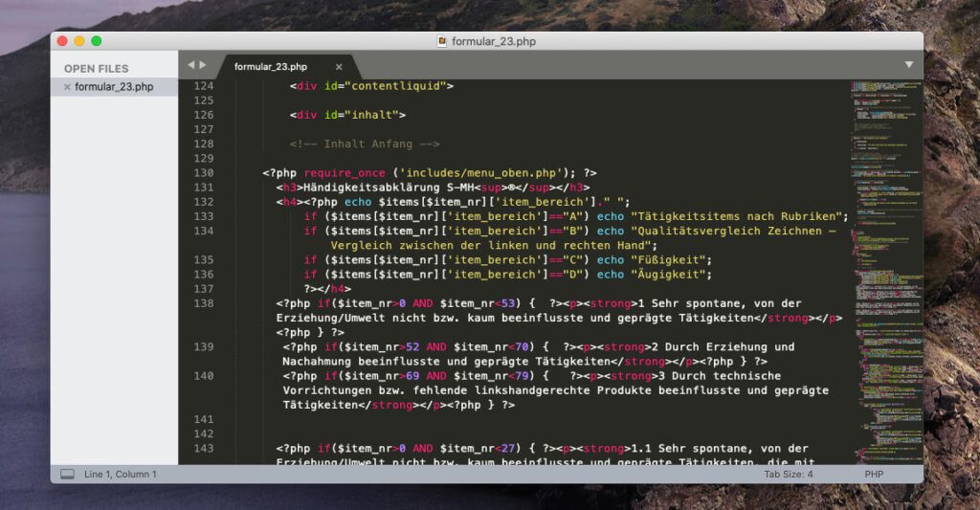Click 'includes/menu_oben.php' path string

point(480,173)
